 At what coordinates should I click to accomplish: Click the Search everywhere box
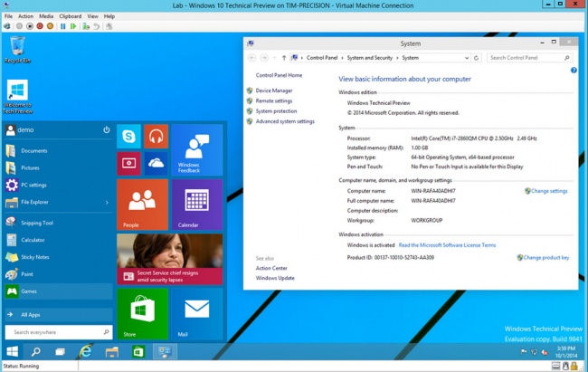[x=59, y=332]
